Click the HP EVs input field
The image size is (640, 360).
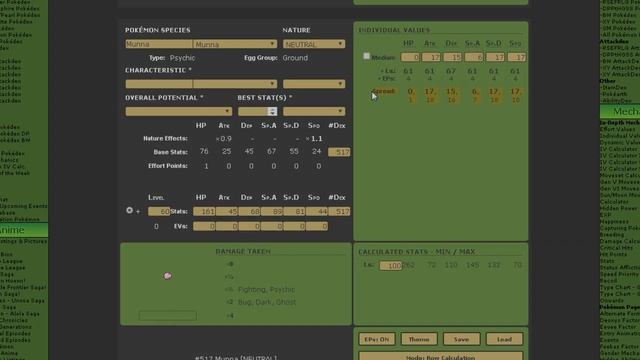pyautogui.click(x=204, y=226)
